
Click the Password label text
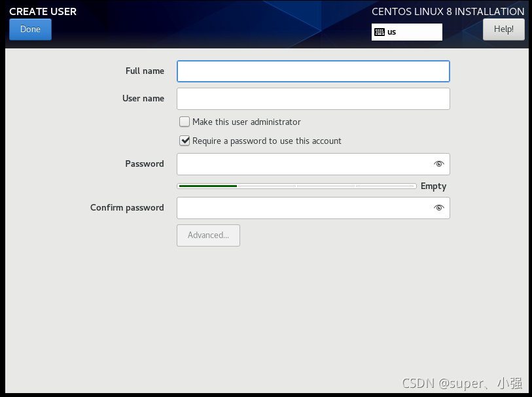click(145, 164)
